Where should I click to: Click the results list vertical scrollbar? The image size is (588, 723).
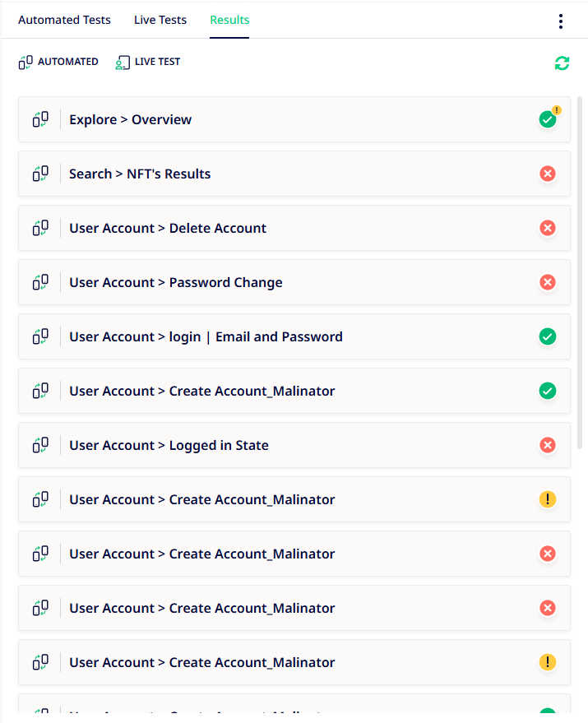point(580,272)
